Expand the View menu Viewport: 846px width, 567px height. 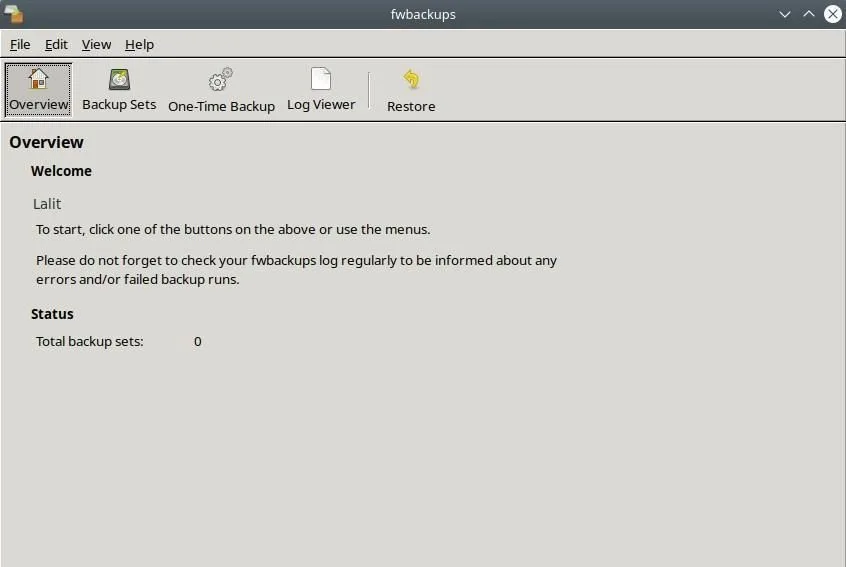[x=96, y=44]
